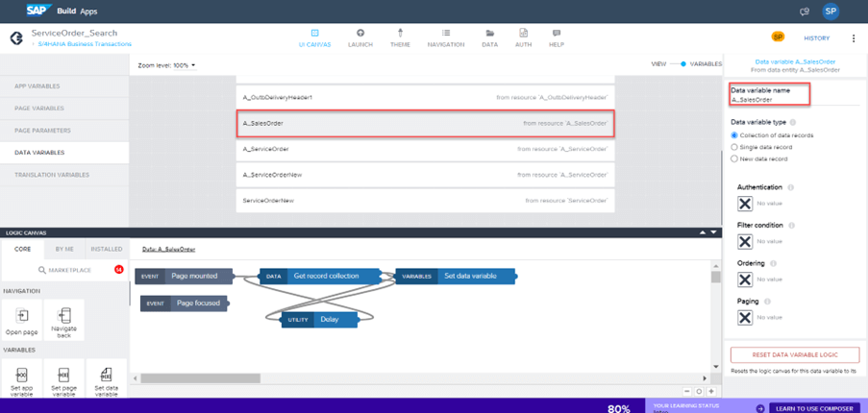868x413 pixels.
Task: Open the UI Canvas tab
Action: [314, 38]
